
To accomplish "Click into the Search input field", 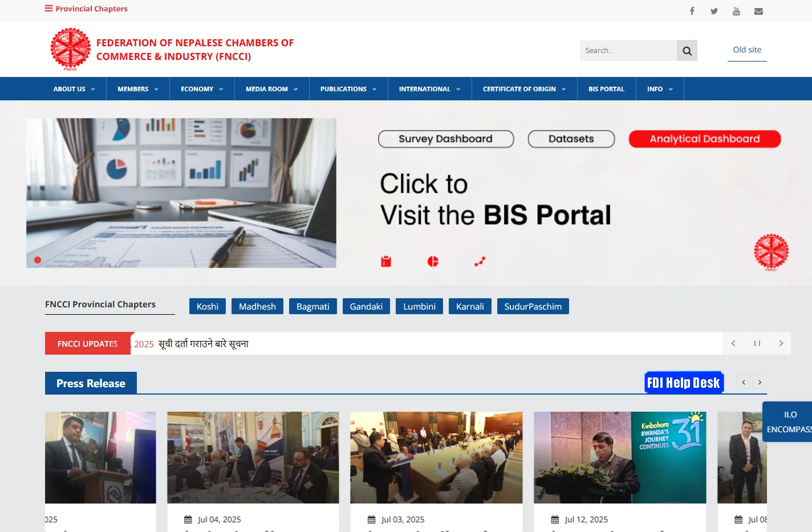I will coord(628,51).
